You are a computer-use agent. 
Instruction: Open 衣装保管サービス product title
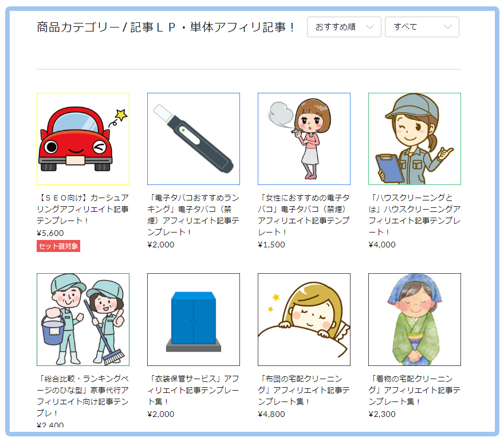click(194, 390)
